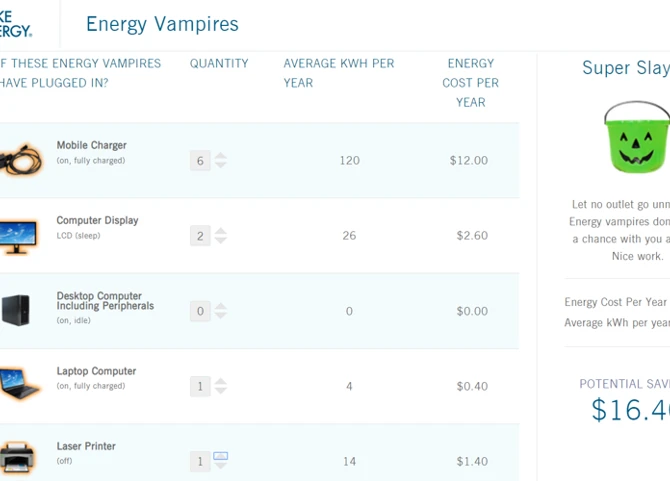Viewport: 670px width, 481px height.
Task: Increase Desktop Computer quantity with up arrow
Action: pyautogui.click(x=221, y=306)
